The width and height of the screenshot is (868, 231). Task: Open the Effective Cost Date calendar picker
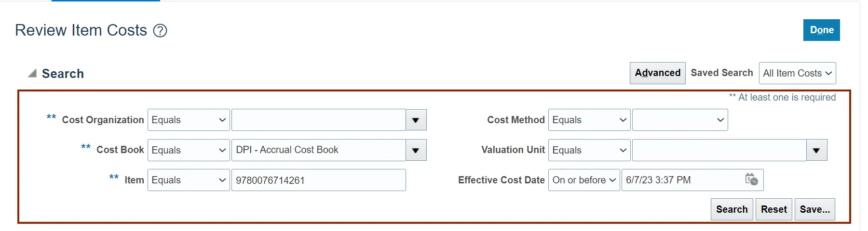click(751, 180)
